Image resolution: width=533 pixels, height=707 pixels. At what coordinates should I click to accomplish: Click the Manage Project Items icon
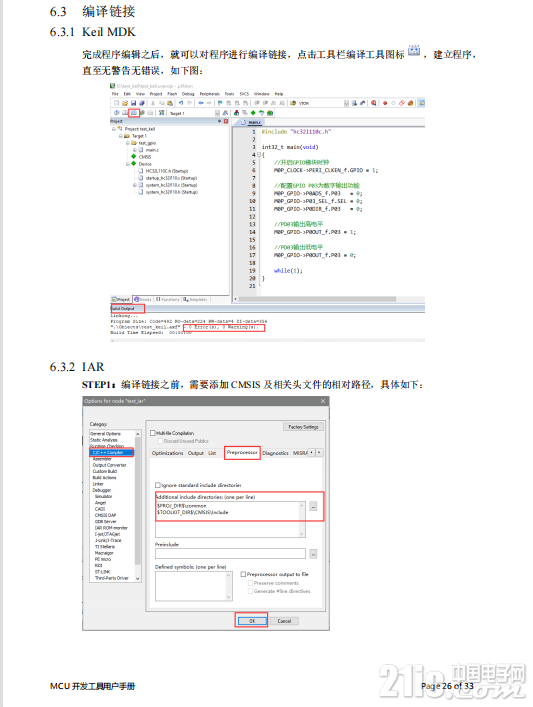tap(236, 113)
